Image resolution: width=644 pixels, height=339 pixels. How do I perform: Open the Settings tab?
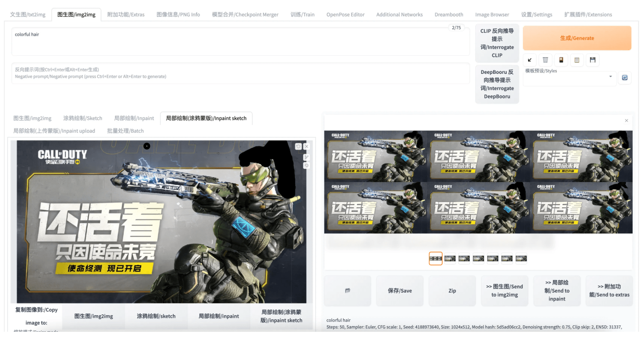pyautogui.click(x=536, y=15)
